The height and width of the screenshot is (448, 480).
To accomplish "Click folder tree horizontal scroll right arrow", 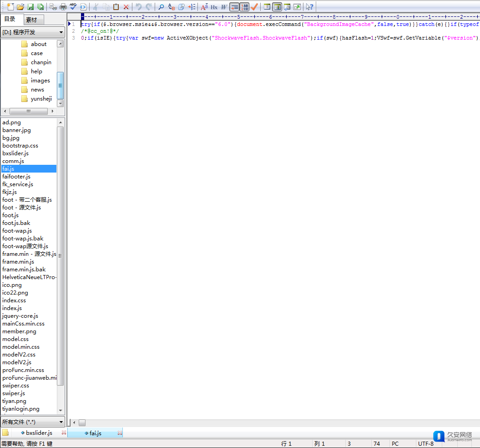I will [52, 111].
